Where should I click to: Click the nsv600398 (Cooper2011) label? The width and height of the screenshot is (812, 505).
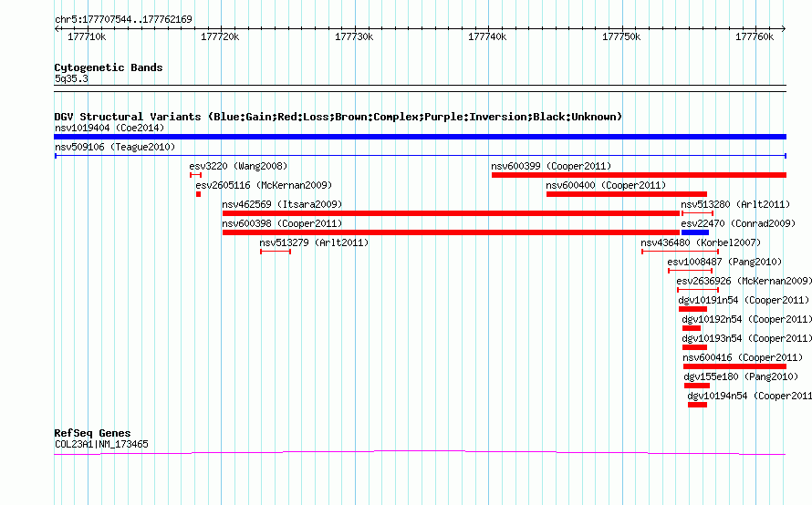point(282,223)
